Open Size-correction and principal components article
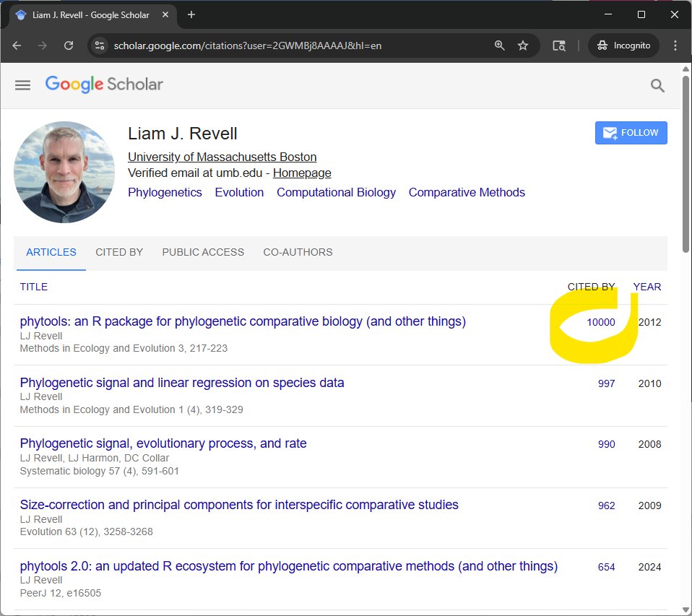The height and width of the screenshot is (616, 692). [x=239, y=504]
